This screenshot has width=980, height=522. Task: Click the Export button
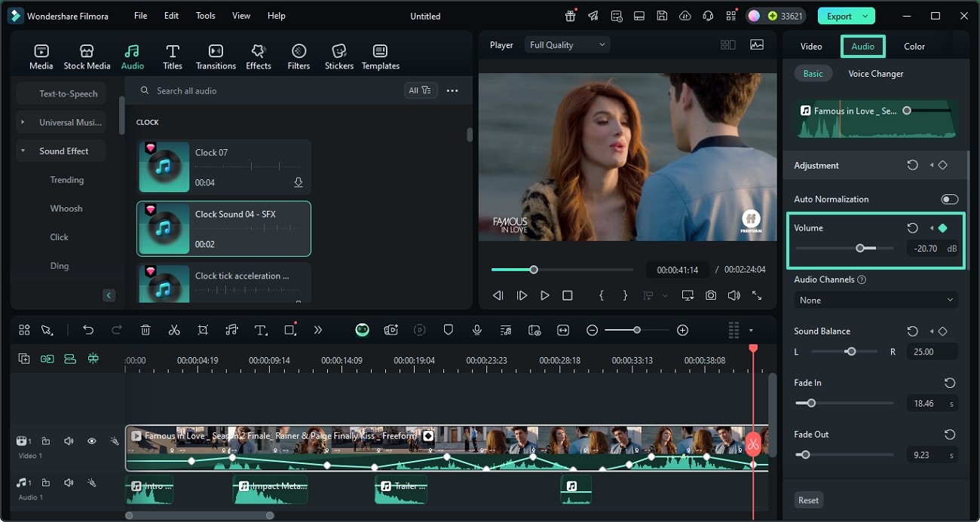(x=839, y=16)
